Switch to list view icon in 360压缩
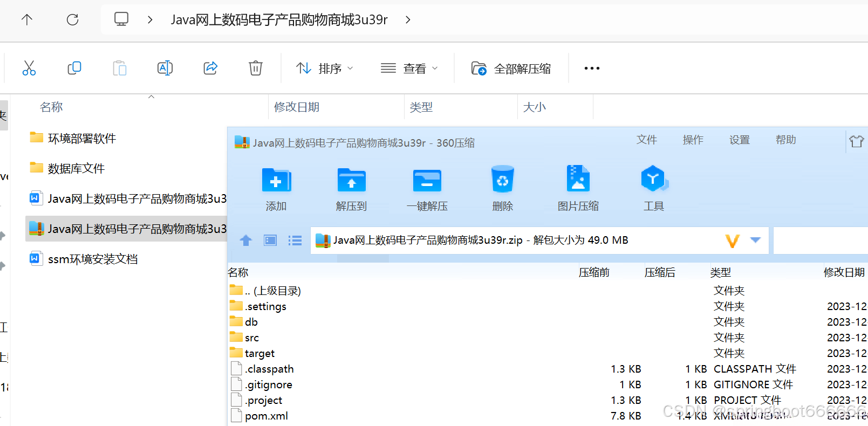The height and width of the screenshot is (426, 868). click(295, 241)
